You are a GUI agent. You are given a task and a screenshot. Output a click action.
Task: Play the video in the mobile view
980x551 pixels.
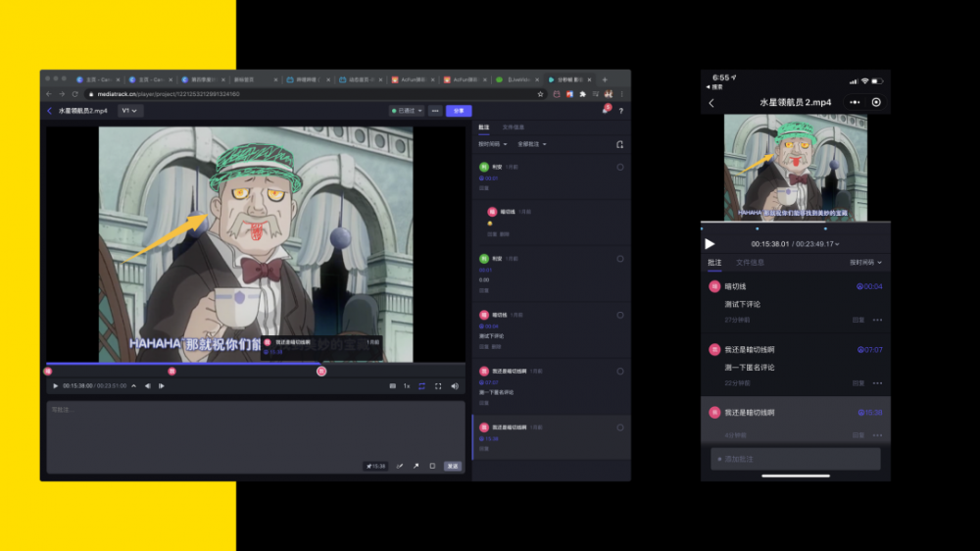pyautogui.click(x=710, y=244)
